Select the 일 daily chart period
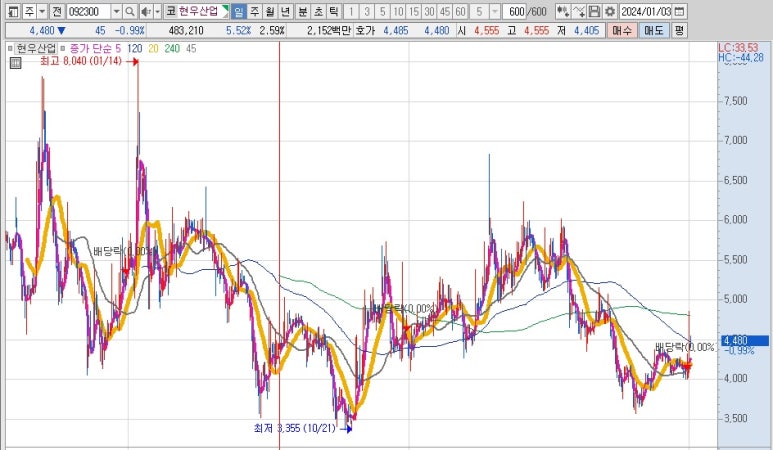This screenshot has height=450, width=773. [x=239, y=11]
